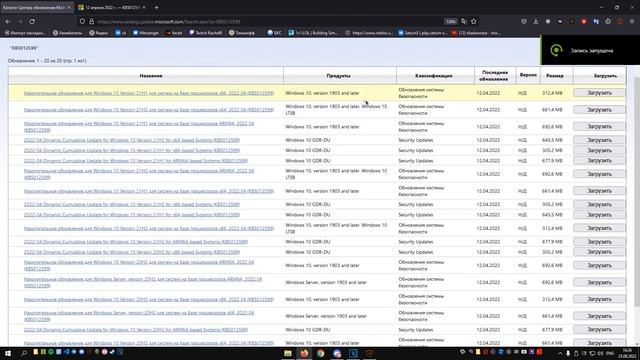
Task: Click Windows Server, version 1903 and later in ARM64 row
Action: 326,282
